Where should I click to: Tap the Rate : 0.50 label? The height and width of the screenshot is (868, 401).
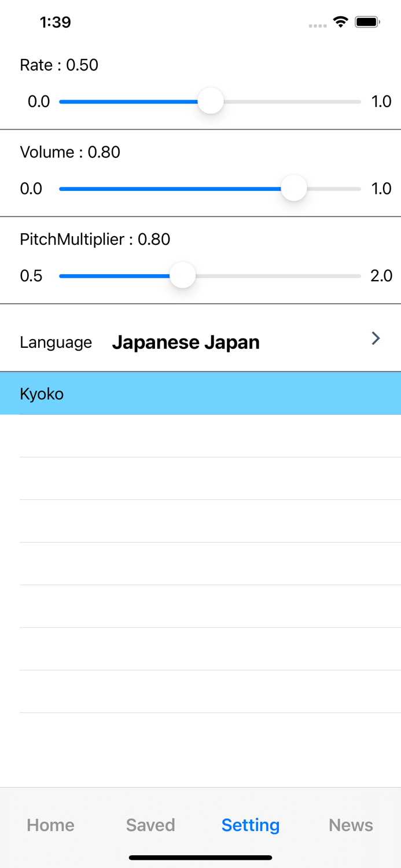click(59, 65)
